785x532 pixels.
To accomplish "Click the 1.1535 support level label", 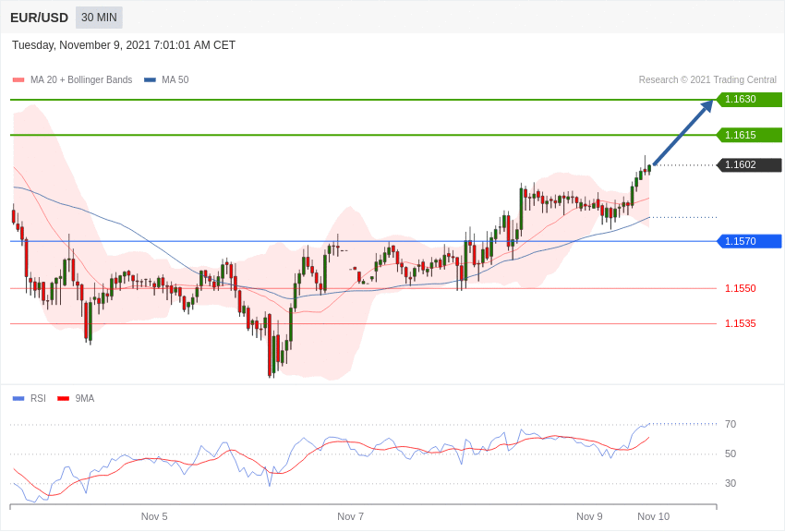I will (x=741, y=323).
